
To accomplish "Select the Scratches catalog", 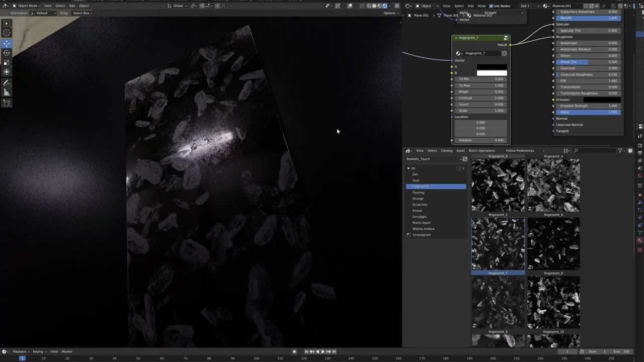I will [x=420, y=205].
